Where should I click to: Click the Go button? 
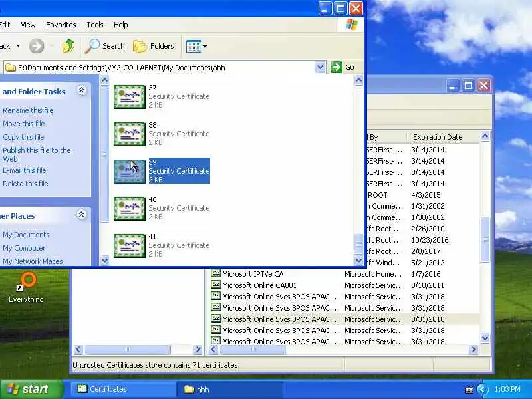pos(342,67)
